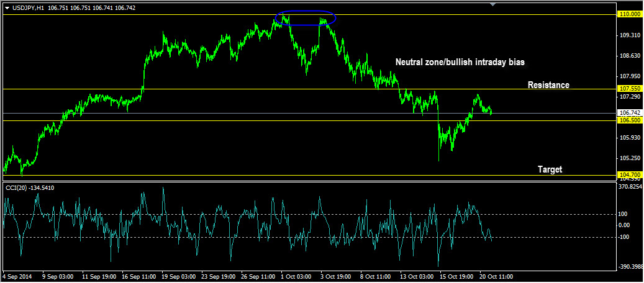Click the '16 Sep 11:00' time axis label
Screen dimensions: 644x283
click(139, 277)
